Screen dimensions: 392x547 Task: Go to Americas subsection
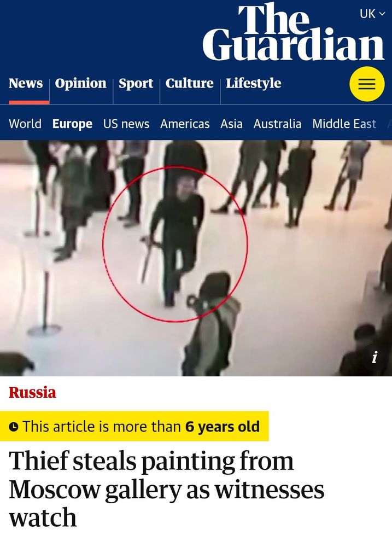(x=185, y=124)
